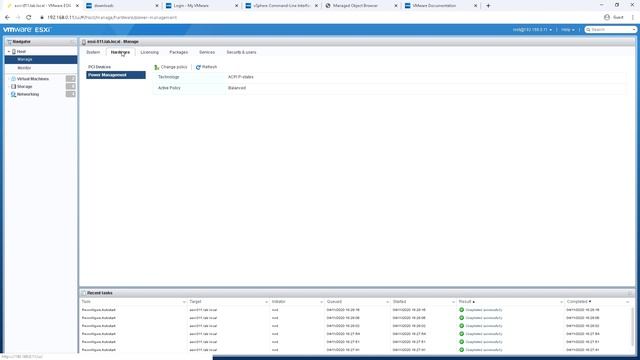Click the ESXi Search field
640x360 pixels.
click(611, 30)
